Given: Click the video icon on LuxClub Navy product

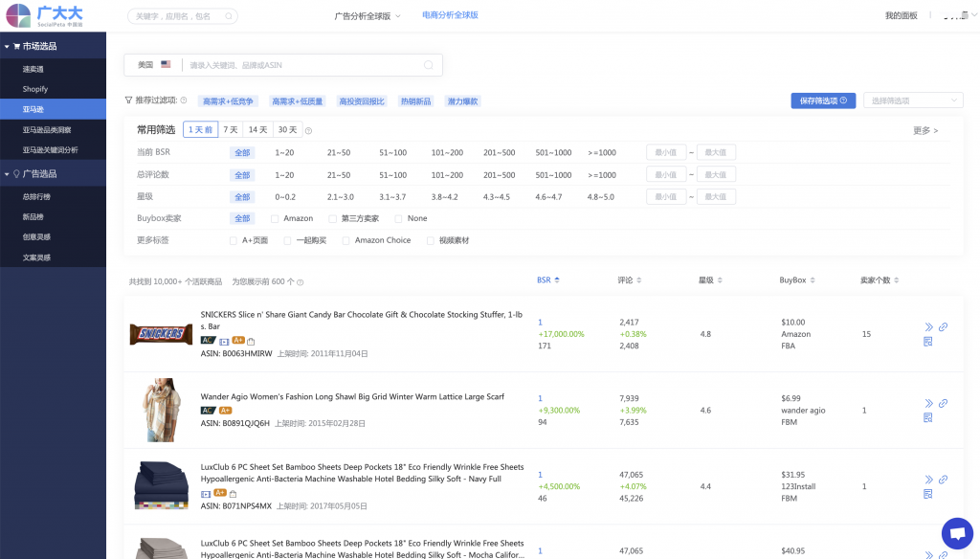Looking at the screenshot, I should click(206, 494).
